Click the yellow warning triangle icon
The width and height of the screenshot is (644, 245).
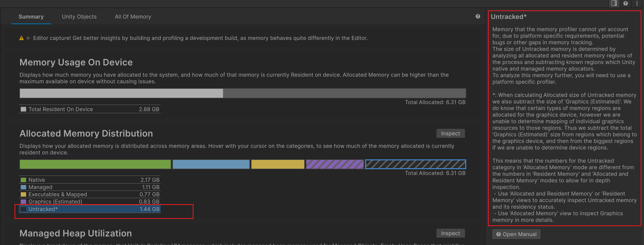[21, 38]
